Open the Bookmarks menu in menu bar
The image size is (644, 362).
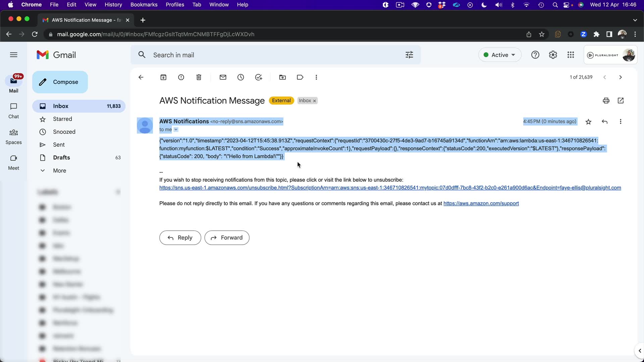(144, 5)
